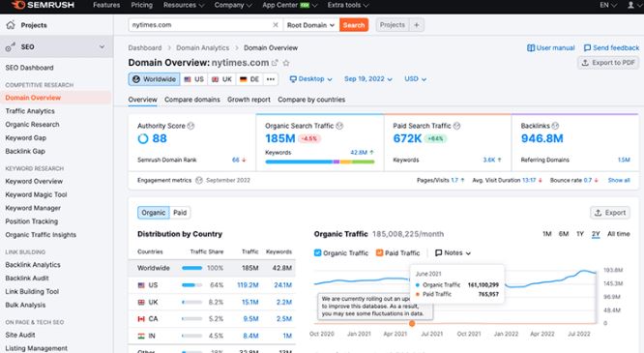Collapse the SEO sidebar section
This screenshot has height=353, width=644.
[x=102, y=46]
